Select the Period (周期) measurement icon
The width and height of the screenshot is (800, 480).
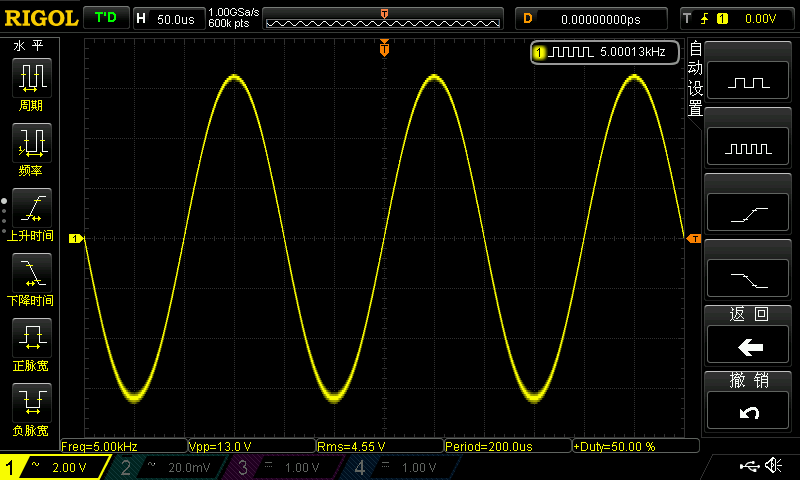point(32,78)
